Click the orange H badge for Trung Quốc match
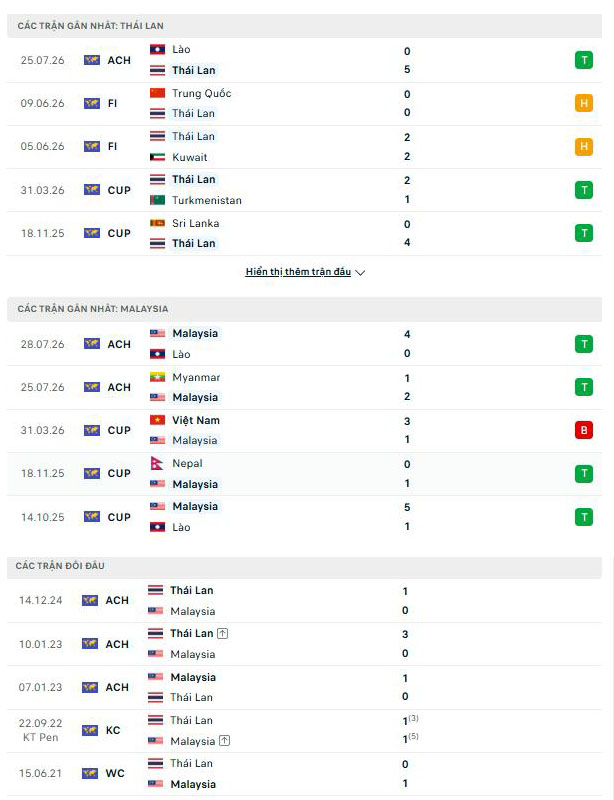Screen dimensions: 614x800 [x=584, y=103]
